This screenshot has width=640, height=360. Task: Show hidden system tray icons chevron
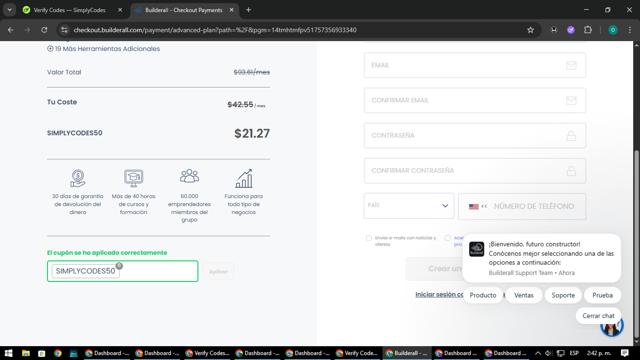click(538, 353)
